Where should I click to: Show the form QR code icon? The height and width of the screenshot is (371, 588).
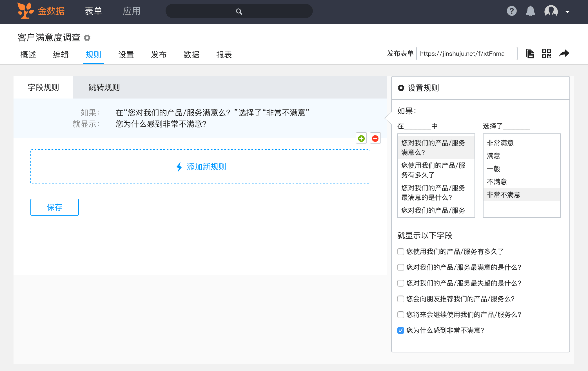click(546, 53)
